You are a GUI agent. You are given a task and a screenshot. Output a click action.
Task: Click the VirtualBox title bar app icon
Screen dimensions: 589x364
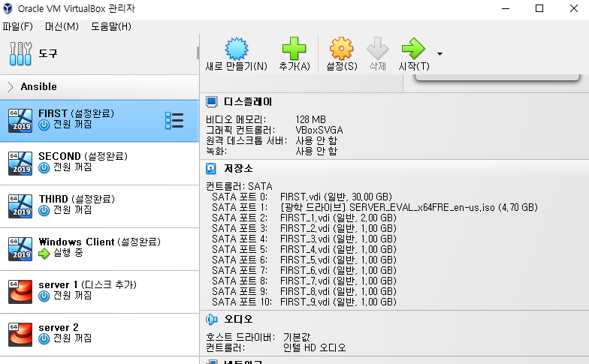tap(8, 9)
